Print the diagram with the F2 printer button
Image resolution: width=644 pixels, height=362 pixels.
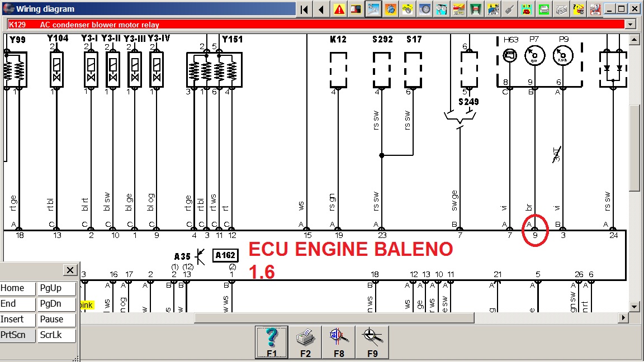305,341
